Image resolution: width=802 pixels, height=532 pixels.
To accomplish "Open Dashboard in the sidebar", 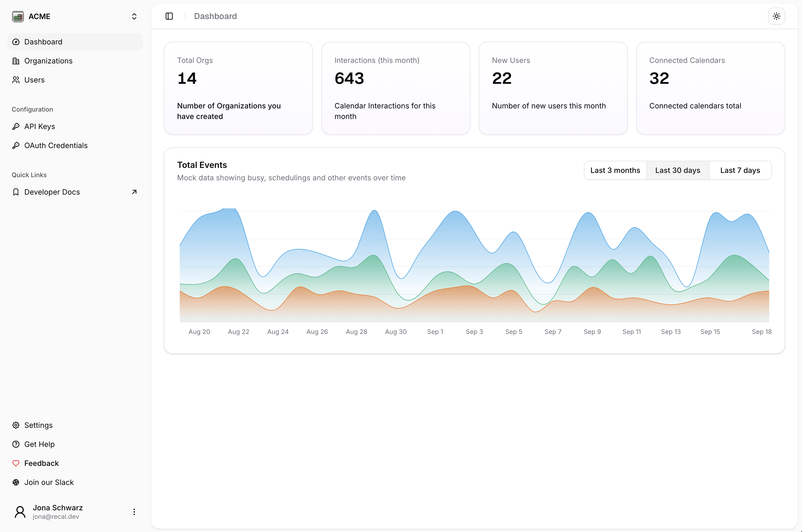I will click(x=75, y=42).
